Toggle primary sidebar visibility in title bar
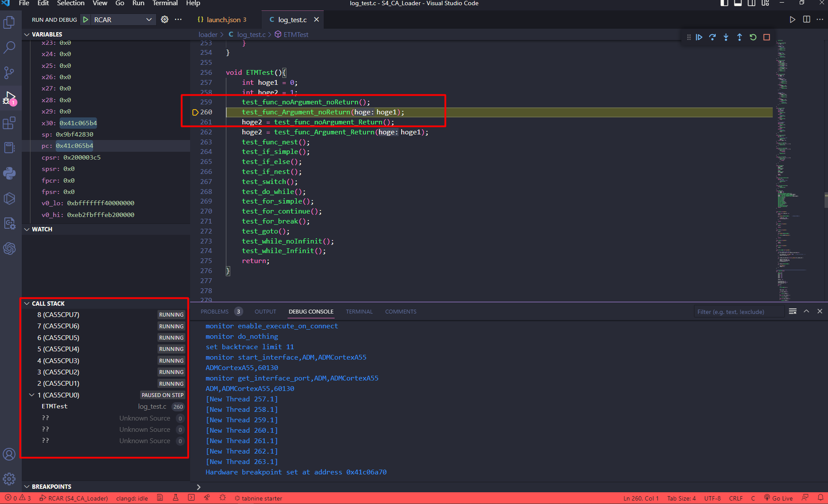Image resolution: width=828 pixels, height=504 pixels. point(724,3)
